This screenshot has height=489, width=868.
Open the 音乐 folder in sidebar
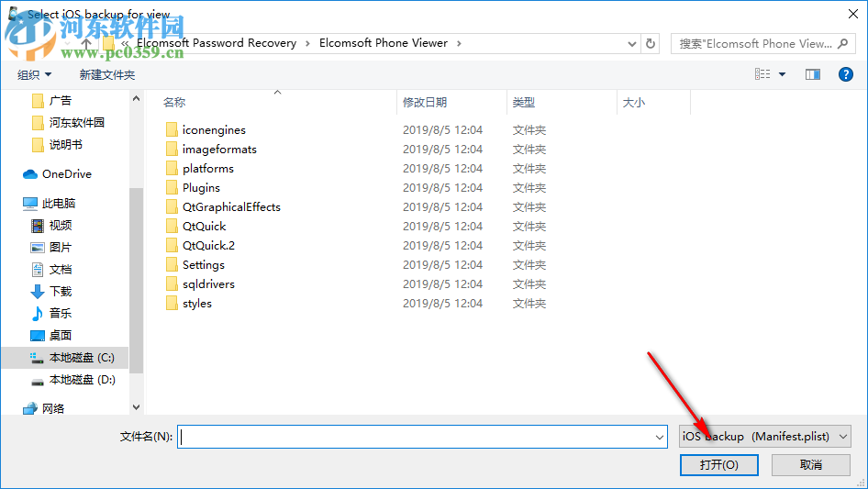[51, 314]
